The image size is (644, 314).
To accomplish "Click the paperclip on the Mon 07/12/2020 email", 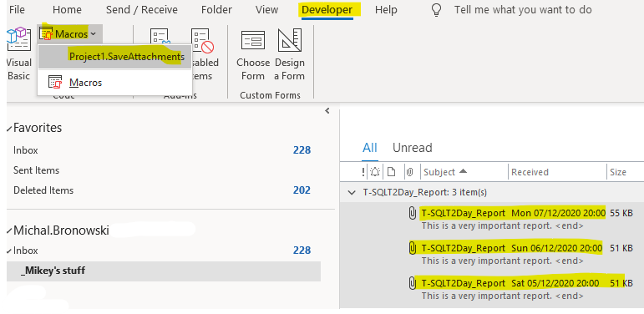I will click(413, 213).
